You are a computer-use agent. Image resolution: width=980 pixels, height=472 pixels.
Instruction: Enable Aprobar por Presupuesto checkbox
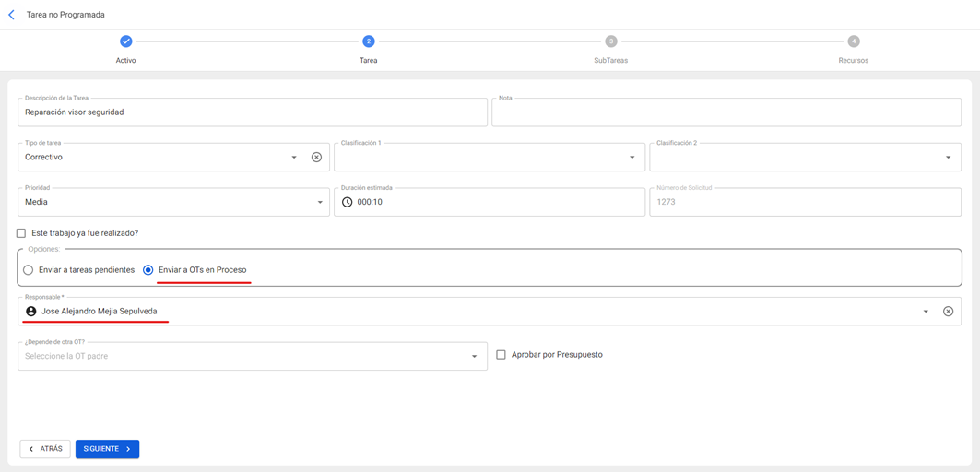pyautogui.click(x=502, y=355)
